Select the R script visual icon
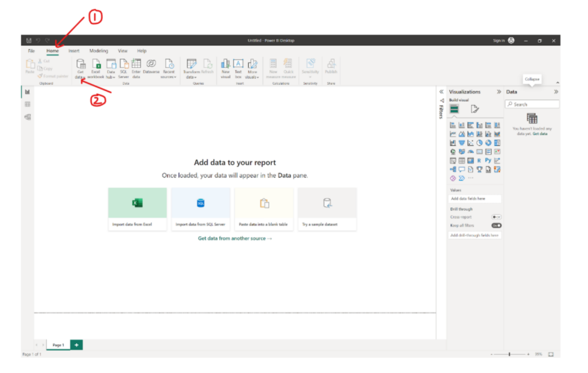588x373 pixels. pos(478,160)
